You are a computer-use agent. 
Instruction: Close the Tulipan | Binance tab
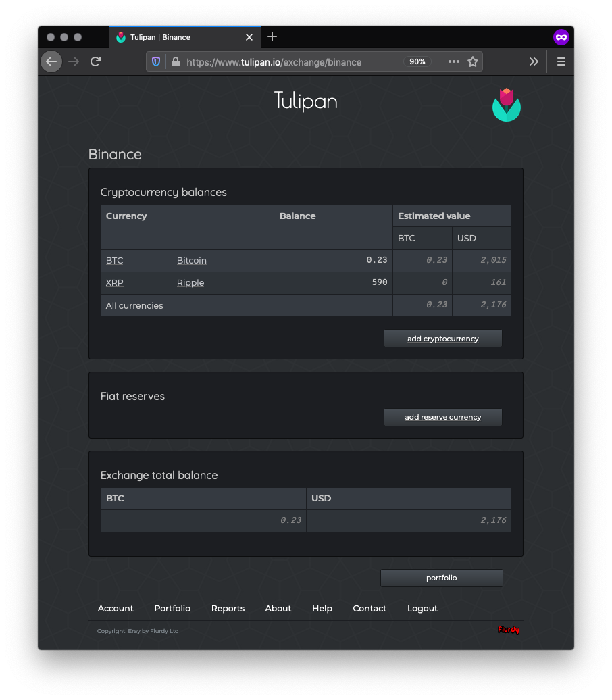coord(249,37)
